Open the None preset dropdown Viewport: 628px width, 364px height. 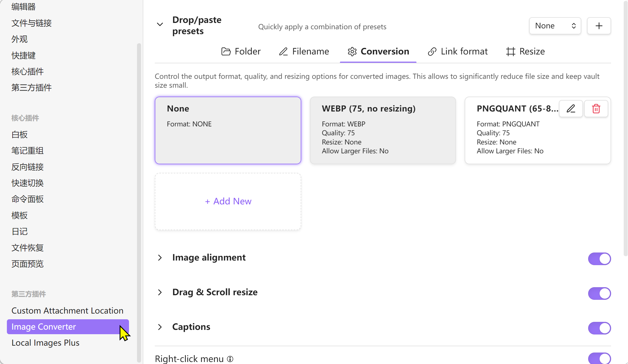[555, 26]
